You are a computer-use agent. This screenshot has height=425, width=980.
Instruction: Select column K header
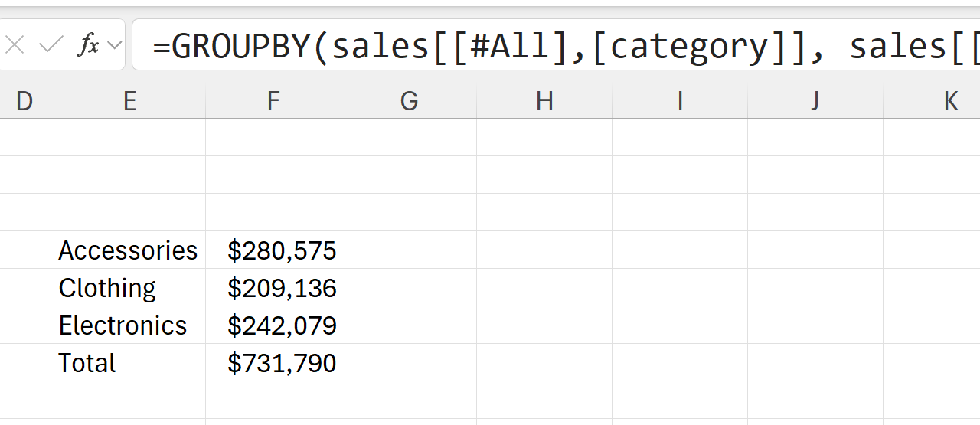click(949, 101)
